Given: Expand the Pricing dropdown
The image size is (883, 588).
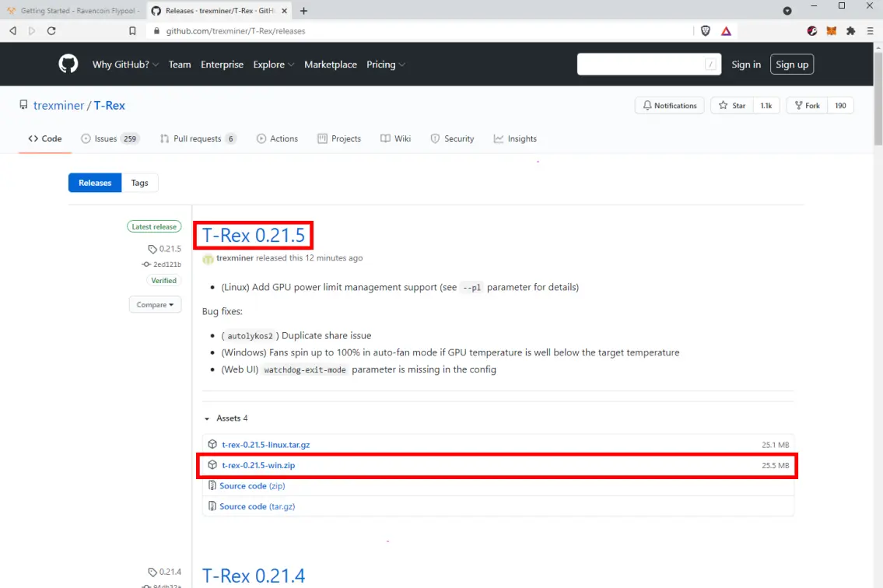Looking at the screenshot, I should click(x=386, y=65).
